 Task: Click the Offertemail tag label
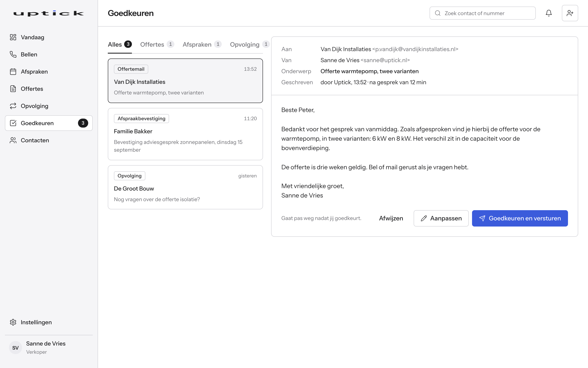[131, 69]
